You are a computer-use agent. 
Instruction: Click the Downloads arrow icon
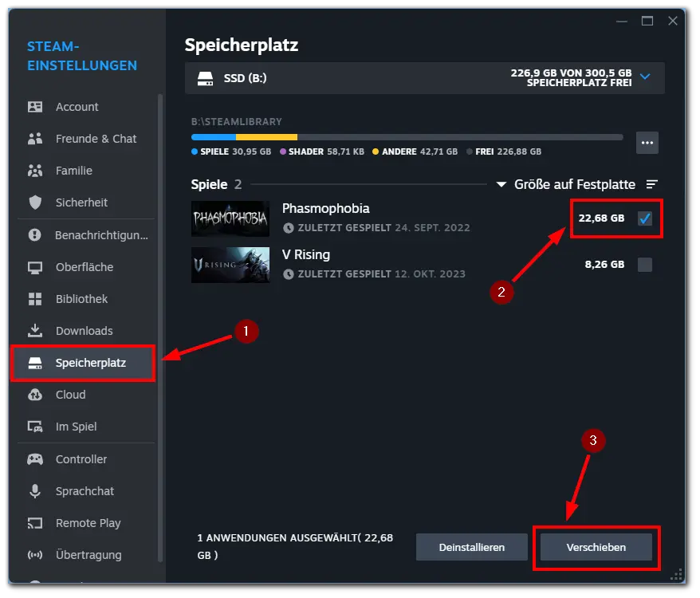click(35, 331)
